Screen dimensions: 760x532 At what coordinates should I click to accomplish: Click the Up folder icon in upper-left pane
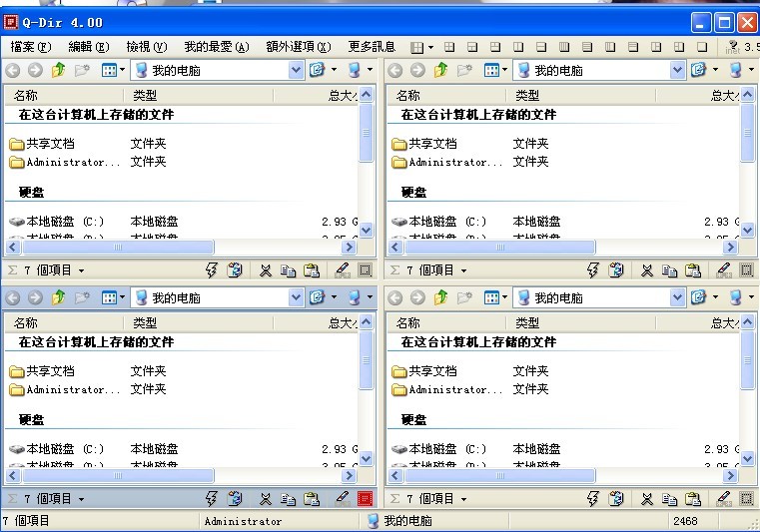(59, 70)
